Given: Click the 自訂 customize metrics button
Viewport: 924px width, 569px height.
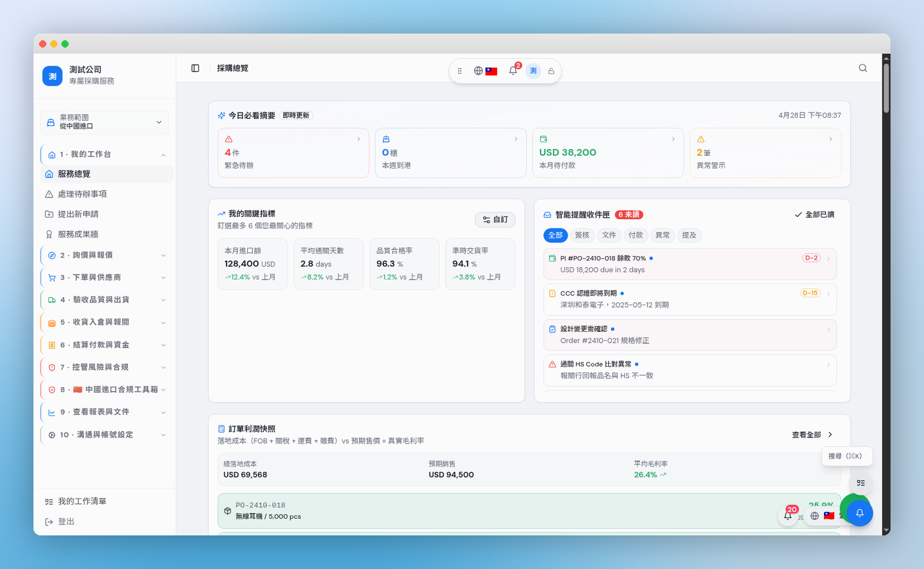Looking at the screenshot, I should 495,219.
